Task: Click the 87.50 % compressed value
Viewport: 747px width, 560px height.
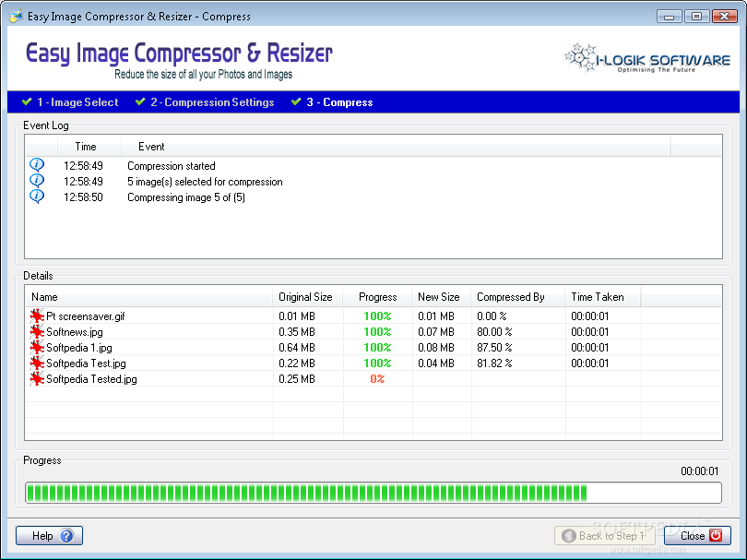Action: tap(494, 348)
